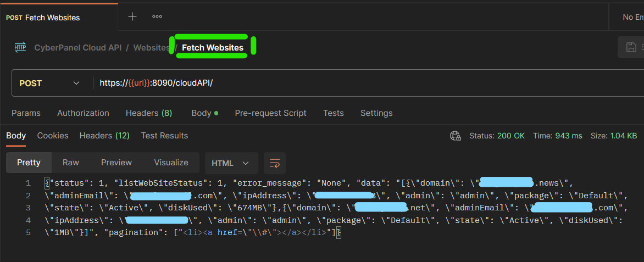644x262 pixels.
Task: Click response line number 5
Action: (28, 233)
